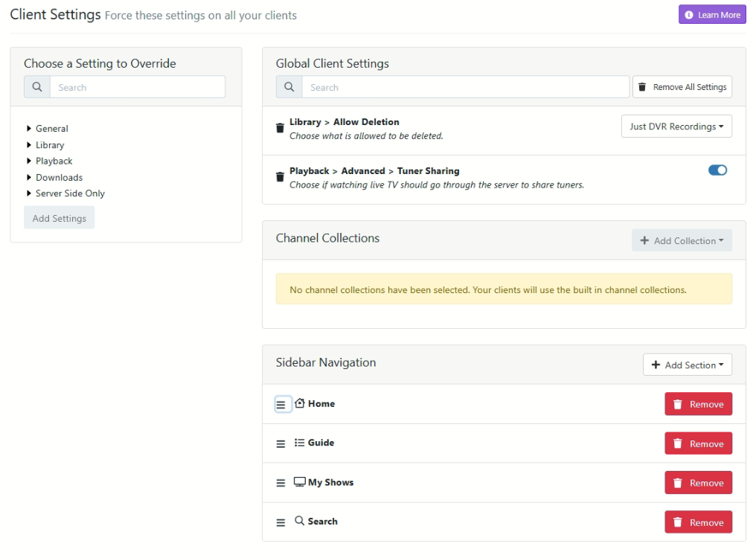Click the search icon in Choose a Setting panel
The height and width of the screenshot is (558, 756).
point(37,87)
